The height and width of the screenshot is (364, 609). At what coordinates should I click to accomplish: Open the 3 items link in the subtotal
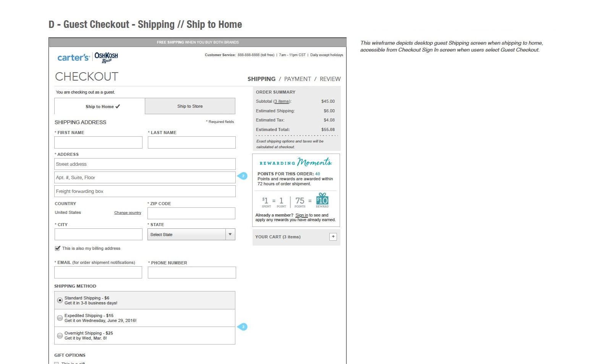pos(282,102)
